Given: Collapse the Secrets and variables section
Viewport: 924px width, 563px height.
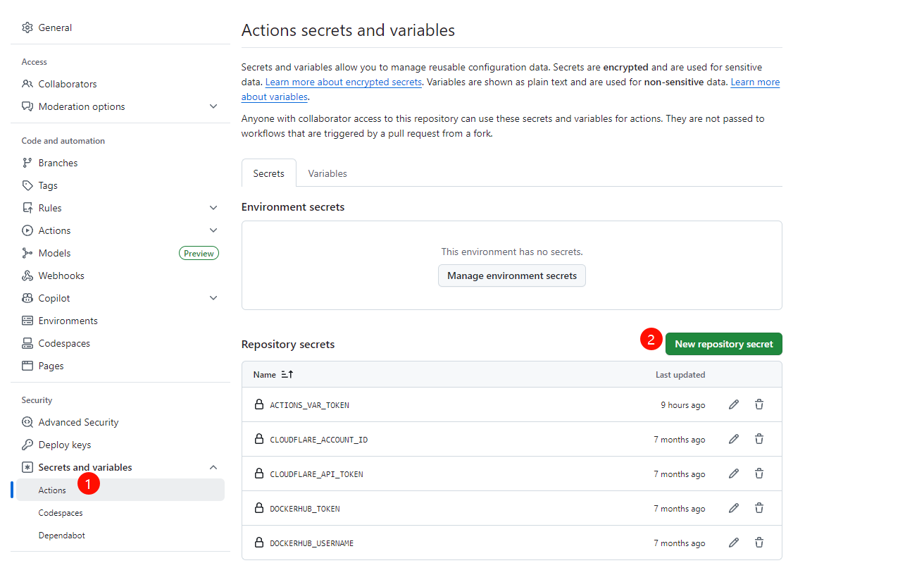Looking at the screenshot, I should tap(213, 466).
